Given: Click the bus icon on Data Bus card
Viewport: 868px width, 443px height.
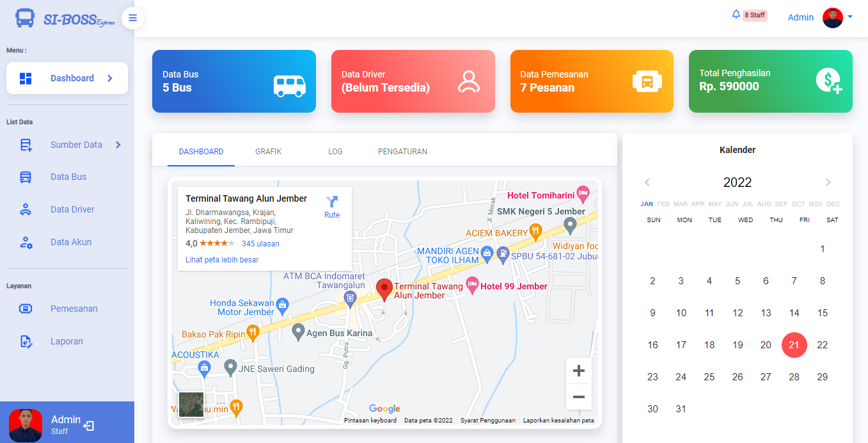Looking at the screenshot, I should click(290, 85).
